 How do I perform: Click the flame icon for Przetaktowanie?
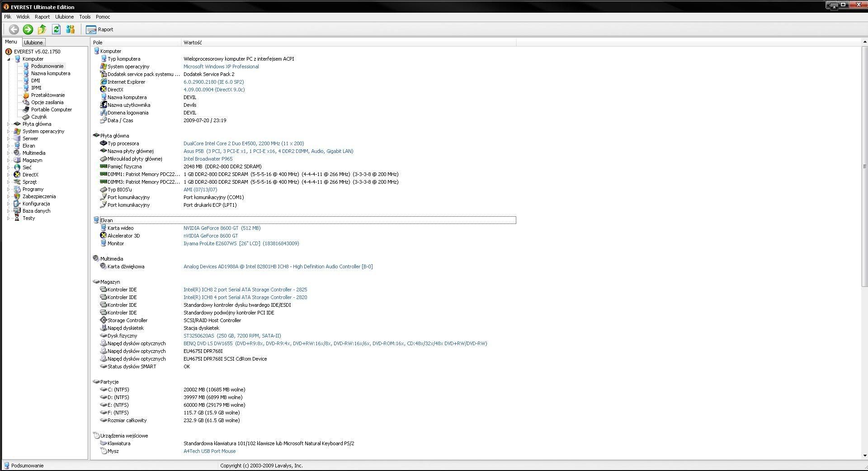pos(26,95)
